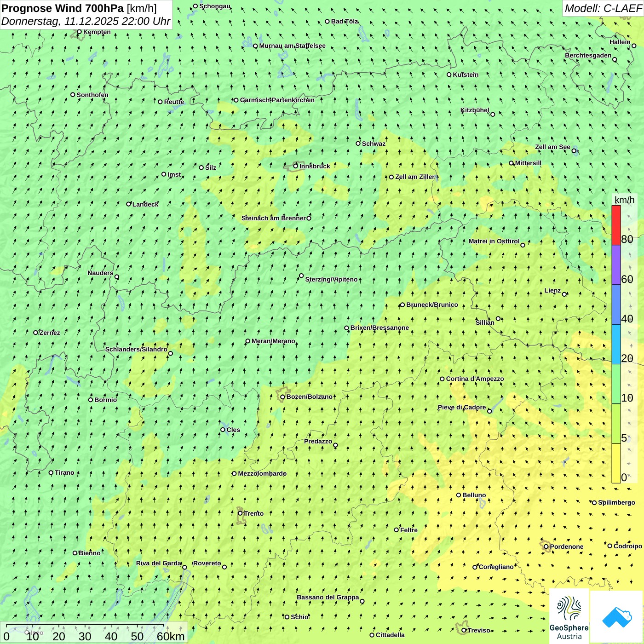Select the cyan legend color segment
644x644 pixels.
pyautogui.click(x=616, y=344)
